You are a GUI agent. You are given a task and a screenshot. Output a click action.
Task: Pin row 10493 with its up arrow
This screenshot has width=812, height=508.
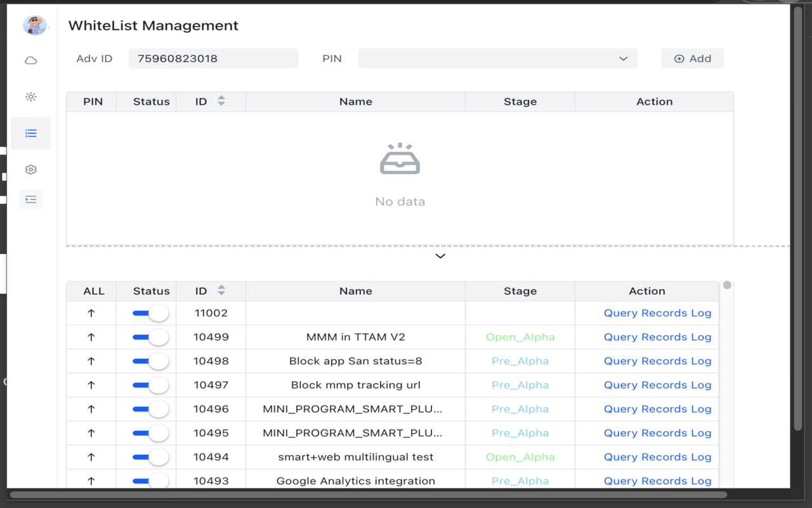(x=91, y=481)
